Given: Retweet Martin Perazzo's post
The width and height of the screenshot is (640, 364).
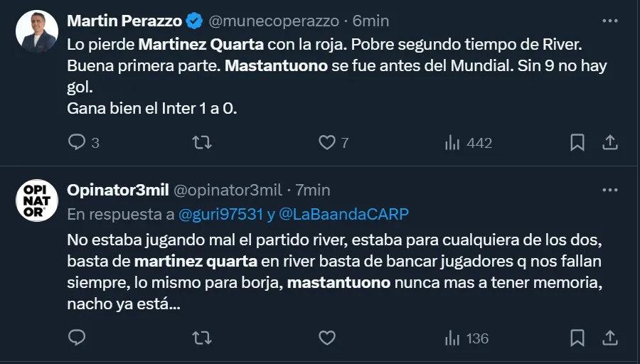Looking at the screenshot, I should [202, 143].
